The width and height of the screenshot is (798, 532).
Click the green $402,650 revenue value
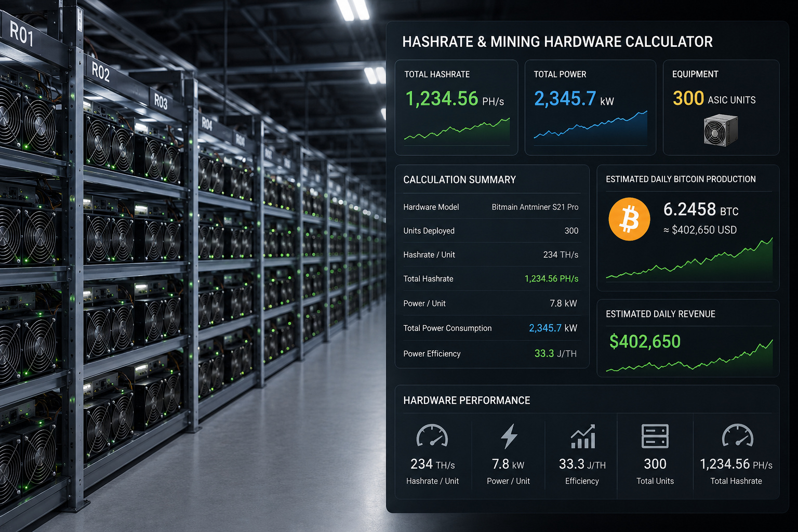(x=645, y=341)
